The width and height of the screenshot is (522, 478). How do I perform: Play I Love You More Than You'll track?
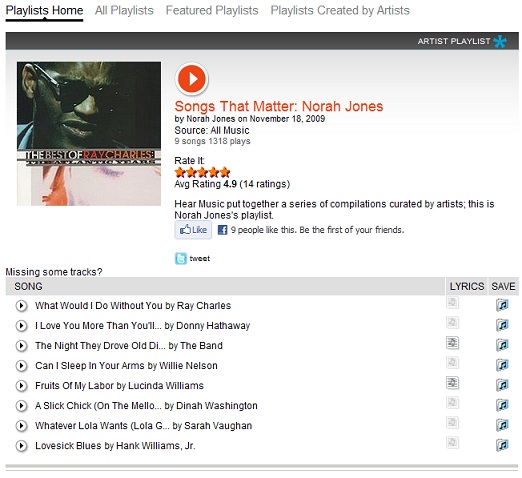point(21,325)
